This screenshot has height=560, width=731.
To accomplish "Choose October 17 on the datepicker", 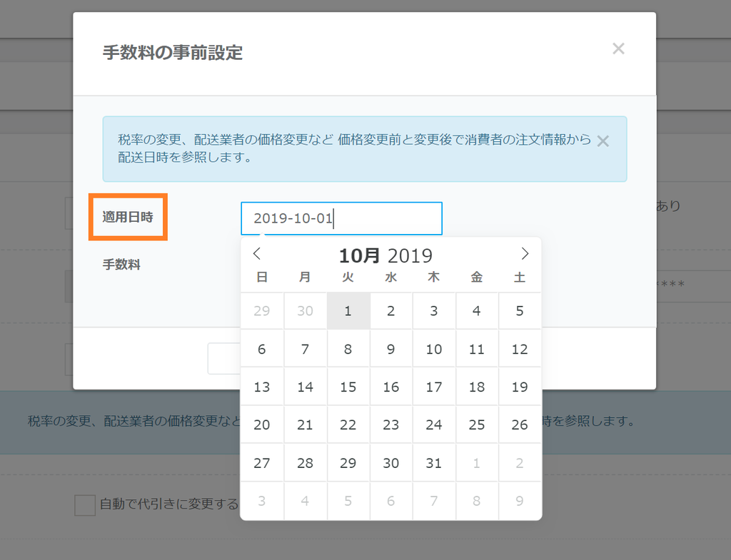I will [x=434, y=387].
